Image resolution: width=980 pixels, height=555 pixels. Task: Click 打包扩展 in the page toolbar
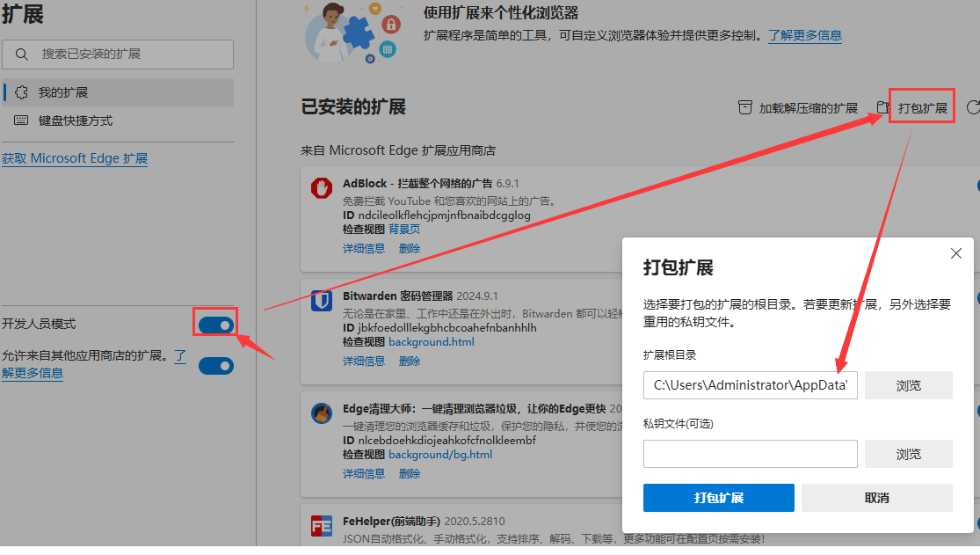923,108
